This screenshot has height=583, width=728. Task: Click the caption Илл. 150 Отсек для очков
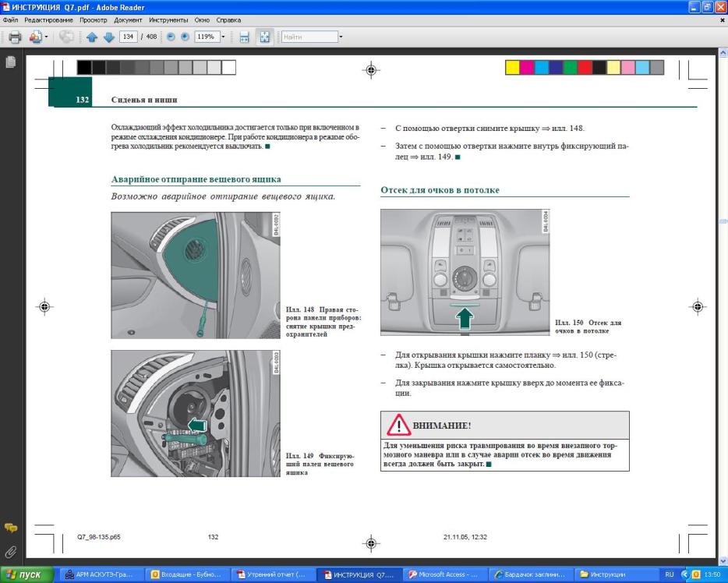(x=588, y=327)
